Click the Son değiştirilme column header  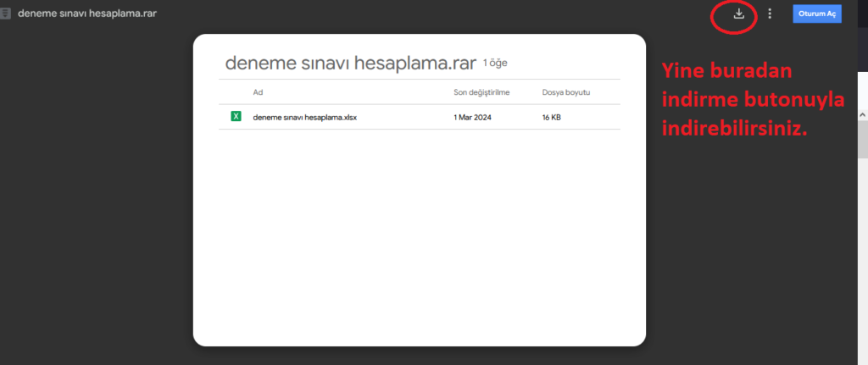coord(483,91)
